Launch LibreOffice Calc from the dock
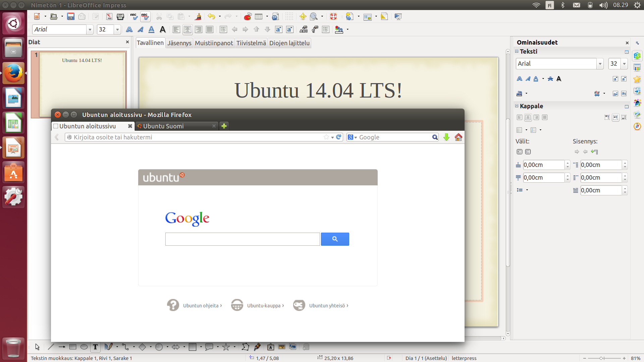Viewport: 644px width, 362px height. pos(13,123)
